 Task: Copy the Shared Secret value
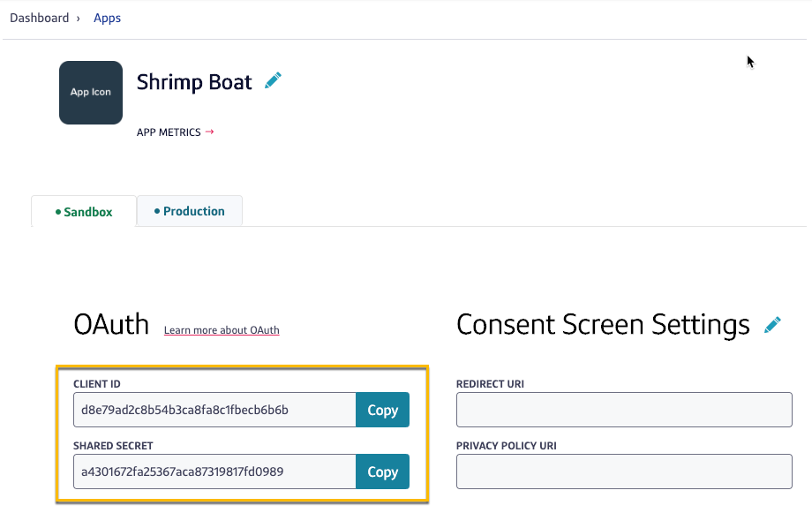pos(382,472)
